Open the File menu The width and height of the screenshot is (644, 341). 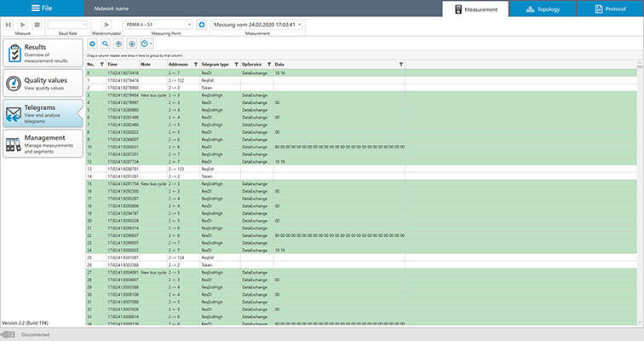coord(42,7)
